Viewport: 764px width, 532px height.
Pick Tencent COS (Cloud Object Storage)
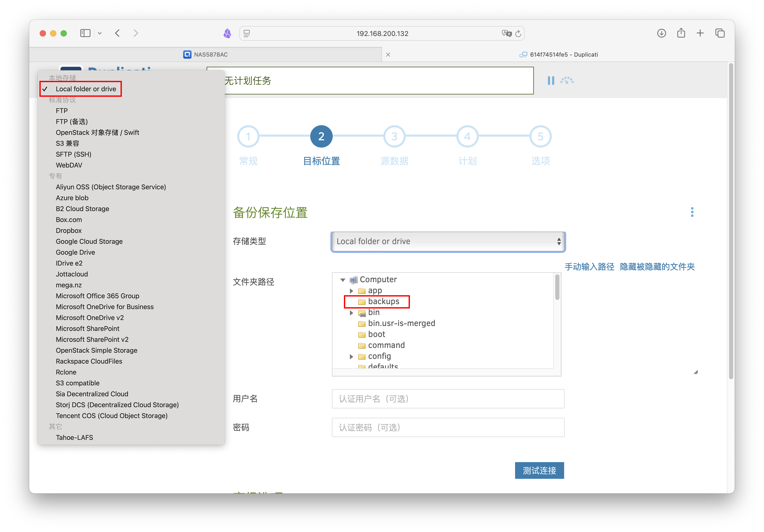[112, 416]
